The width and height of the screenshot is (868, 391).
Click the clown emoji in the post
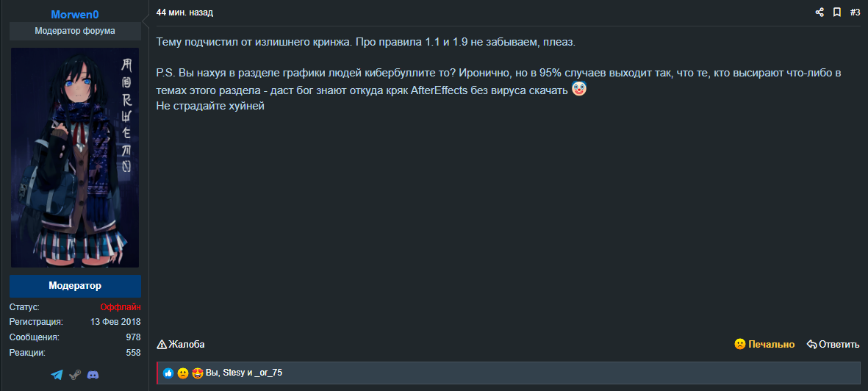tap(579, 90)
